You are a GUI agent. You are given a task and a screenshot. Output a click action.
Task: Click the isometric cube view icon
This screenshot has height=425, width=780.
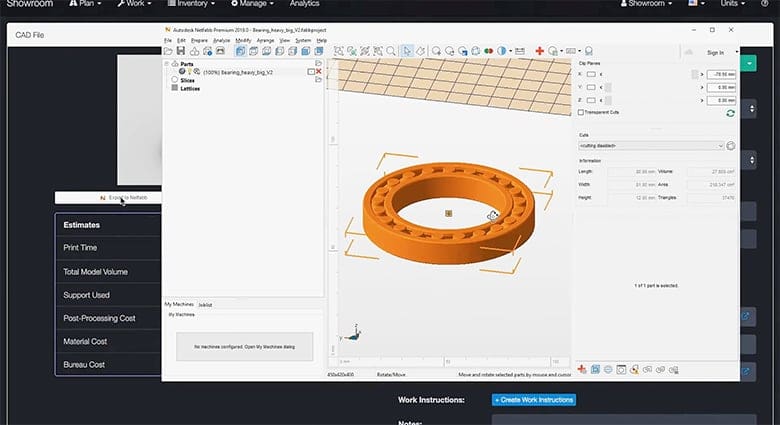(x=241, y=51)
